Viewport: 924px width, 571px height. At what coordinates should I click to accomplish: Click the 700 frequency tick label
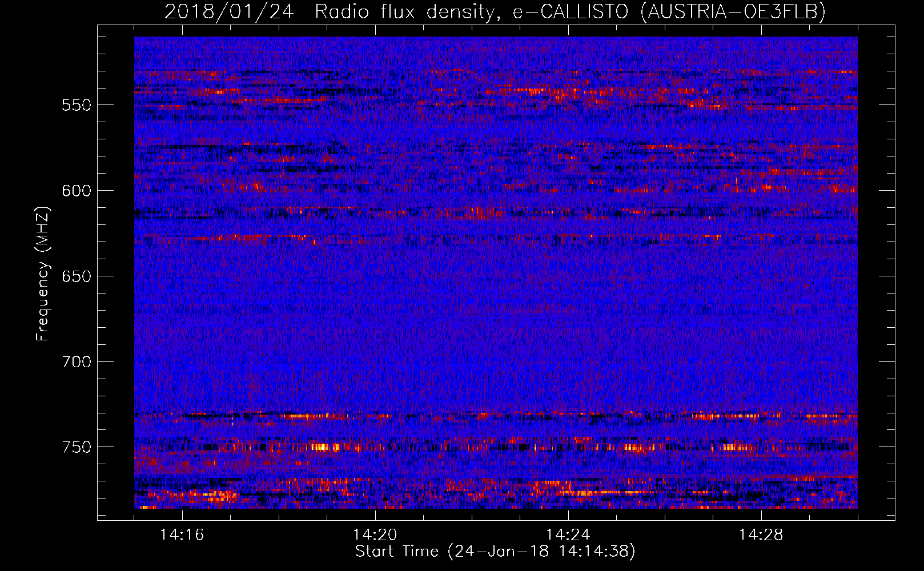point(77,362)
